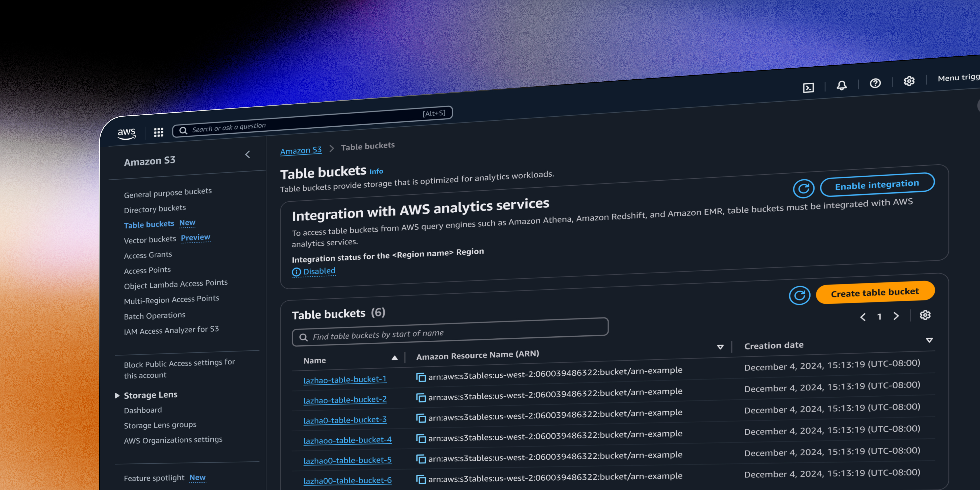This screenshot has height=490, width=980.
Task: Click the New badge next to Table buckets
Action: pyautogui.click(x=187, y=223)
